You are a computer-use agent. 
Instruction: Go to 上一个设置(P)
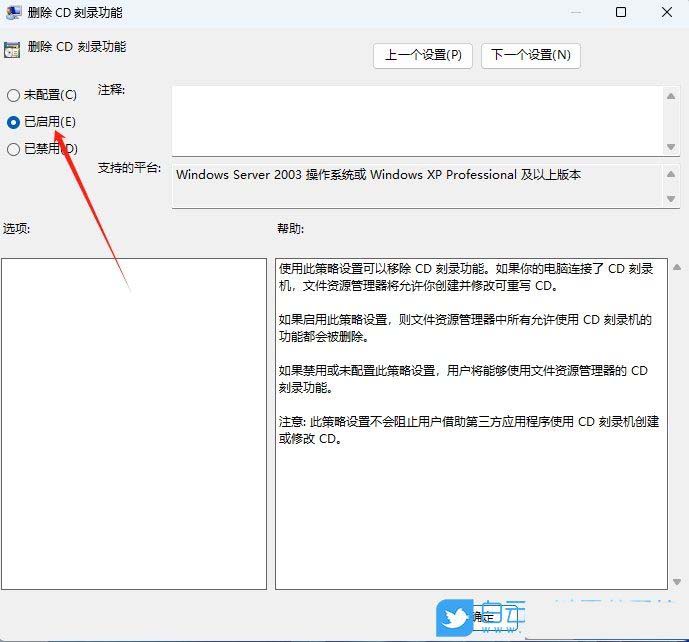423,55
